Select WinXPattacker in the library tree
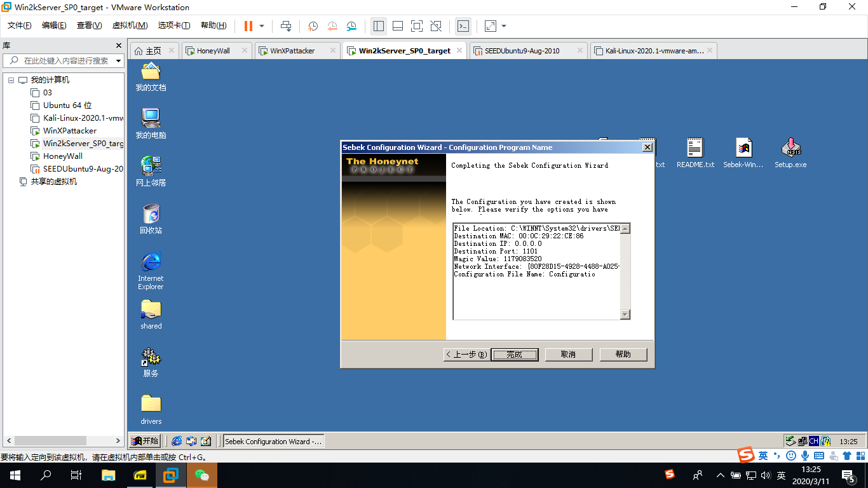 click(64, 131)
